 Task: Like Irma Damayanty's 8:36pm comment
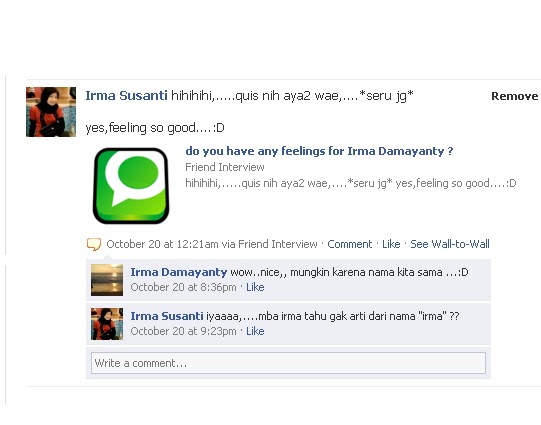[255, 287]
